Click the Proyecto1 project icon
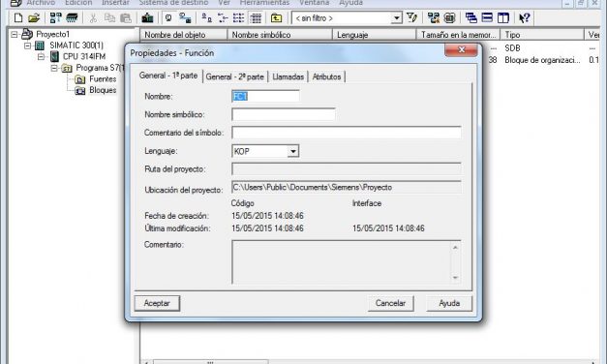 pyautogui.click(x=27, y=34)
